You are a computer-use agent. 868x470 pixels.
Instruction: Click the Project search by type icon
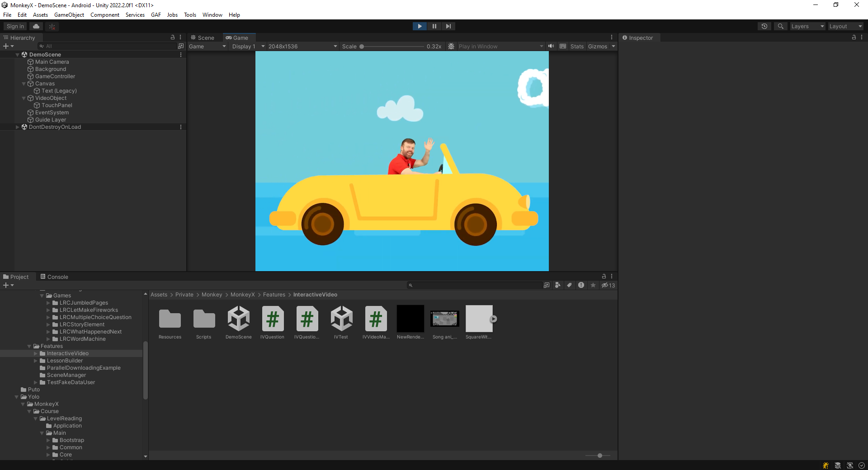[x=558, y=285]
